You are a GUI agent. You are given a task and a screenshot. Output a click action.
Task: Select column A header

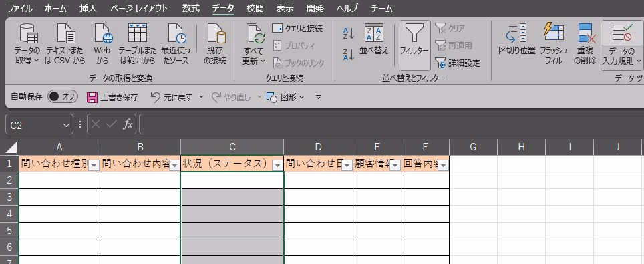[59, 147]
